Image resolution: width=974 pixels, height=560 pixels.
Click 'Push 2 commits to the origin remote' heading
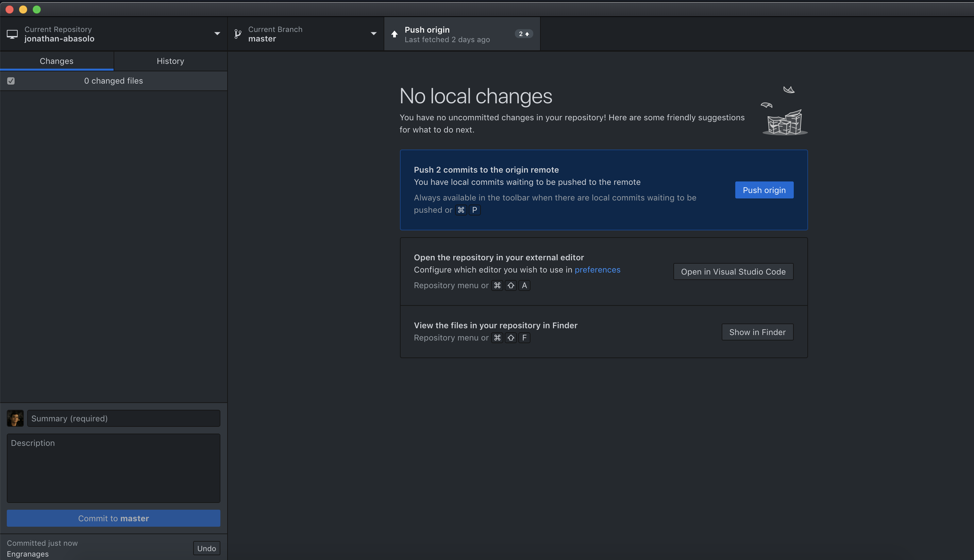(486, 170)
